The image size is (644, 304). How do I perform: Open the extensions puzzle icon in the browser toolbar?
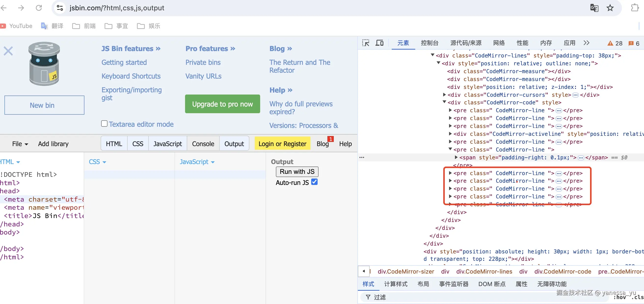(x=635, y=8)
